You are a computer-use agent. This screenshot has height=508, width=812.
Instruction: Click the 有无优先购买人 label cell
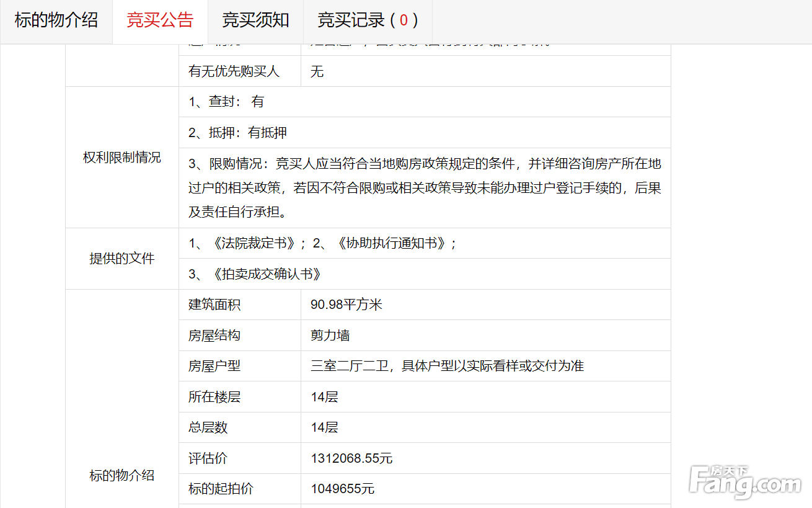[x=234, y=71]
